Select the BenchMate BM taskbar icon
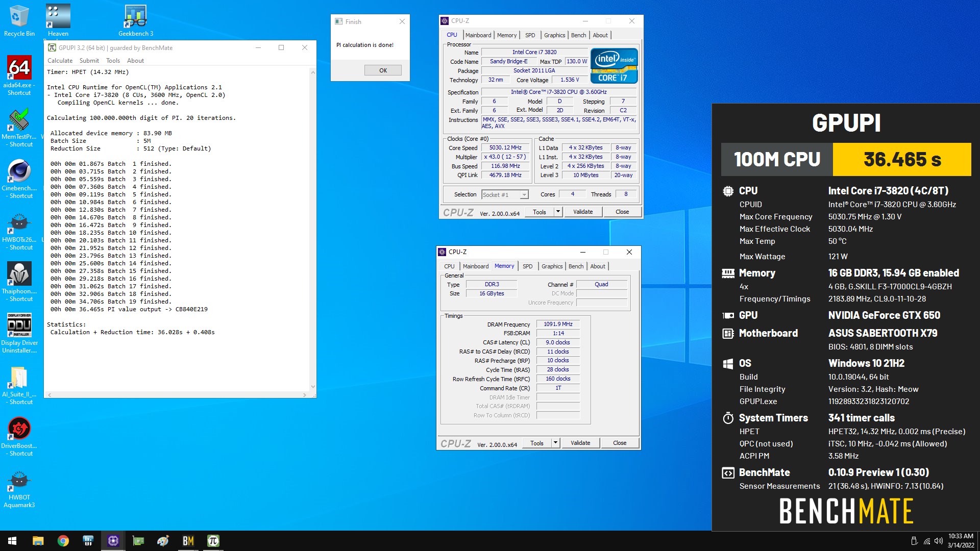Image resolution: width=980 pixels, height=551 pixels. tap(188, 541)
